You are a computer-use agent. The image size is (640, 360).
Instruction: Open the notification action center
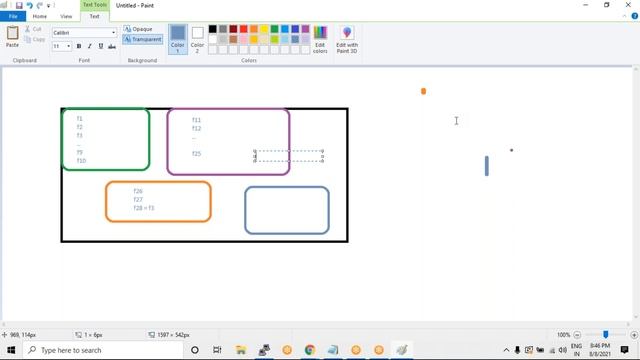pos(624,350)
